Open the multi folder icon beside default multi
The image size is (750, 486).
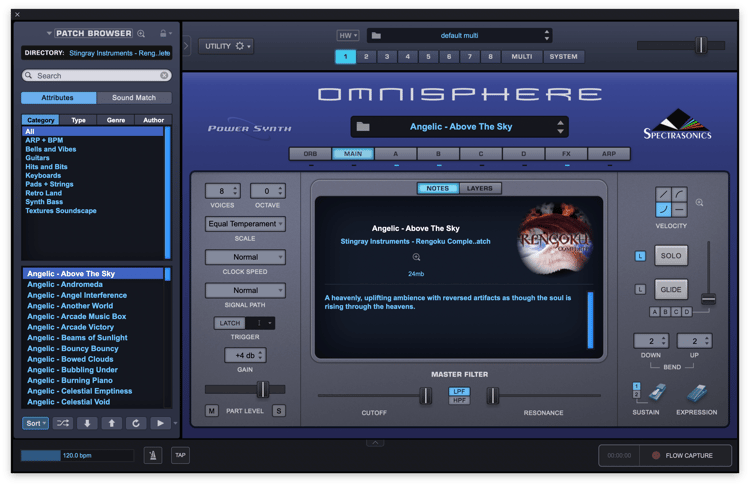click(376, 35)
